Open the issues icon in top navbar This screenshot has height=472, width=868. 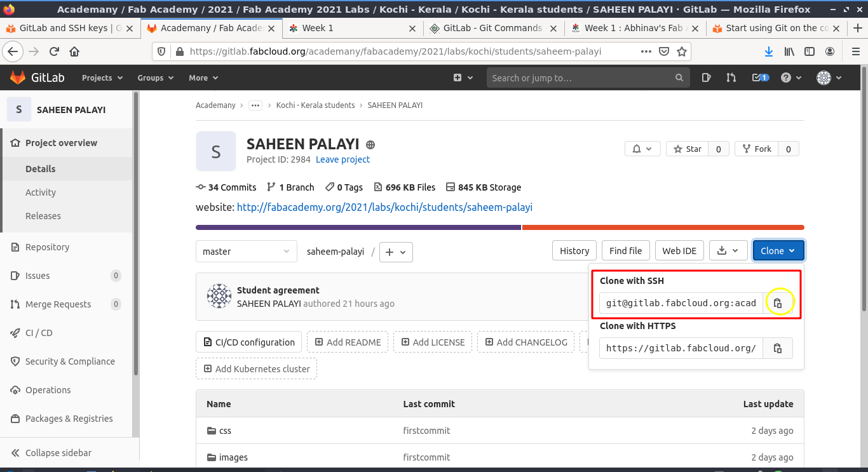click(706, 78)
